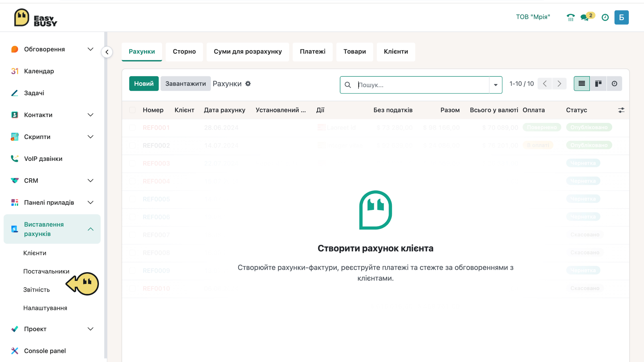Screen dimensions: 644x362
Task: Collapse the Виставлення рахунків section chevron
Action: (x=90, y=229)
